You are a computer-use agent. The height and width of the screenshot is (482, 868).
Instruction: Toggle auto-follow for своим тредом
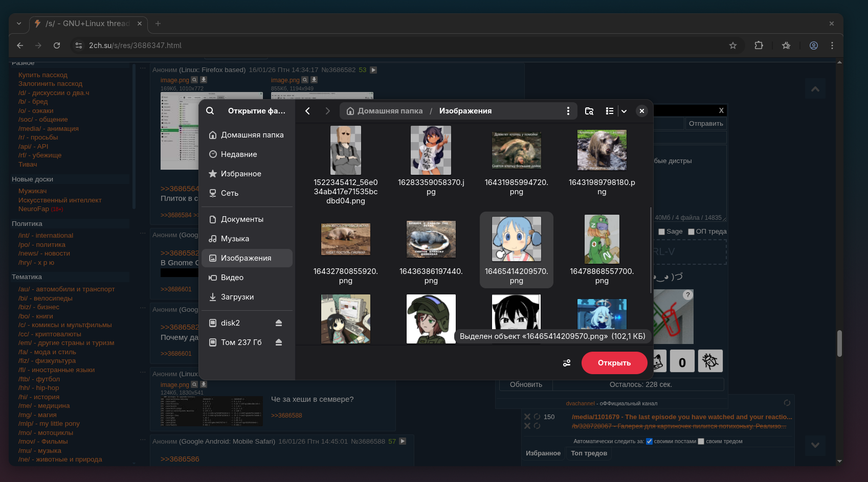click(x=701, y=442)
